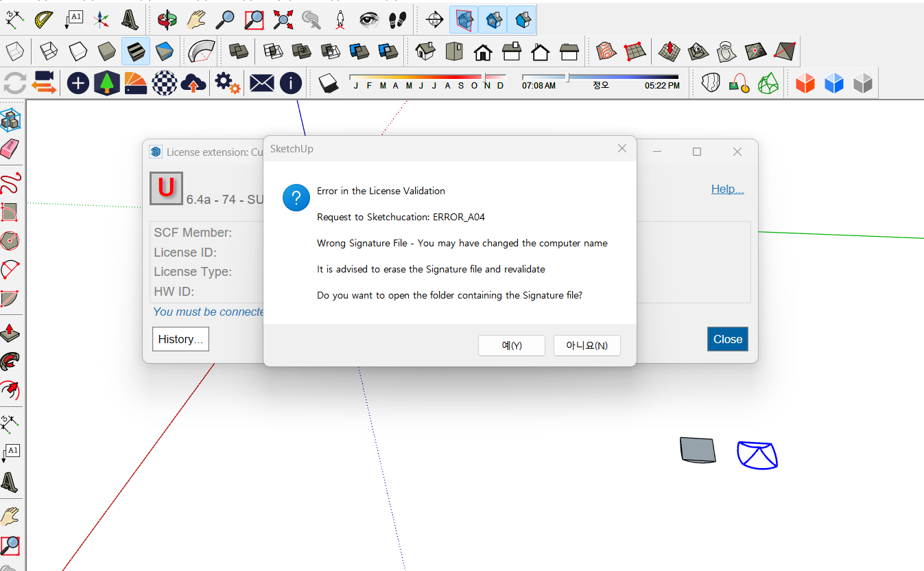Click the refresh sync arrows icon
The image size is (924, 571).
(15, 84)
